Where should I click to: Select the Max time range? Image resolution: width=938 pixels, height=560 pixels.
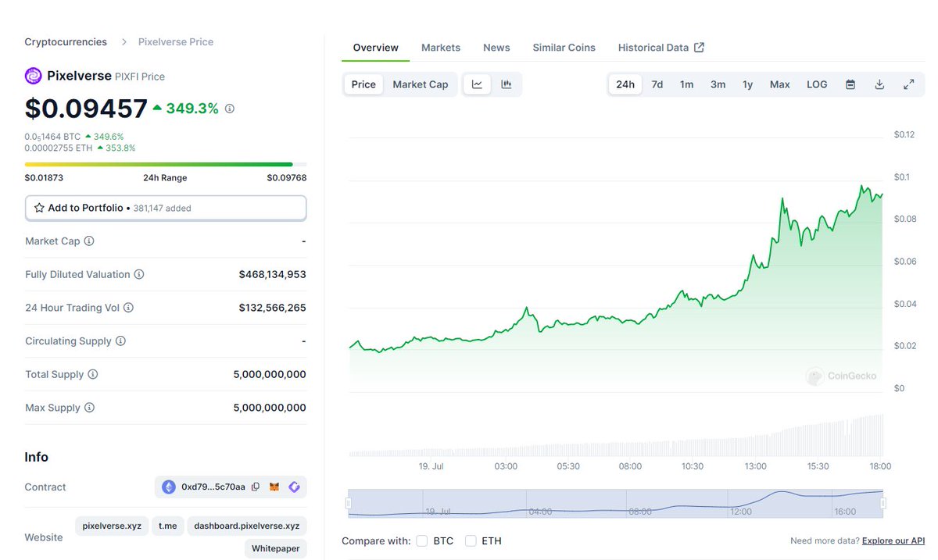coord(779,84)
